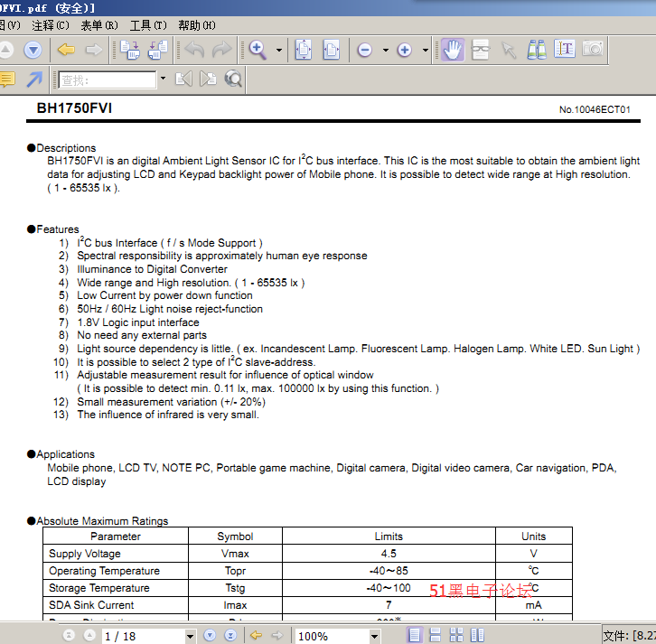The height and width of the screenshot is (644, 656).
Task: Switch to single page layout
Action: pyautogui.click(x=414, y=635)
